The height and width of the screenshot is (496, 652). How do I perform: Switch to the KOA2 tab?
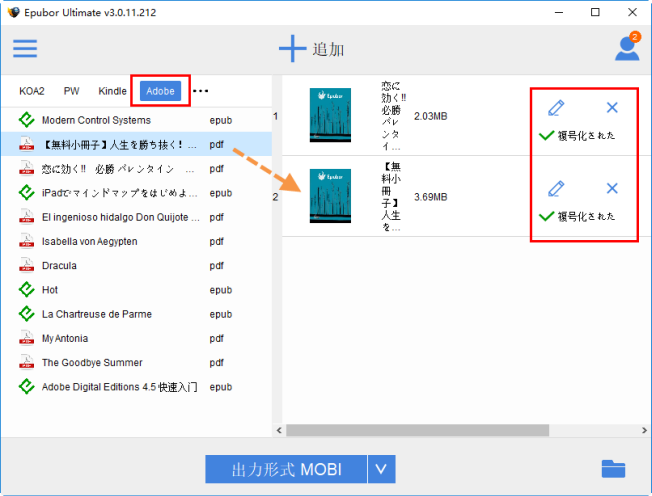pos(32,91)
